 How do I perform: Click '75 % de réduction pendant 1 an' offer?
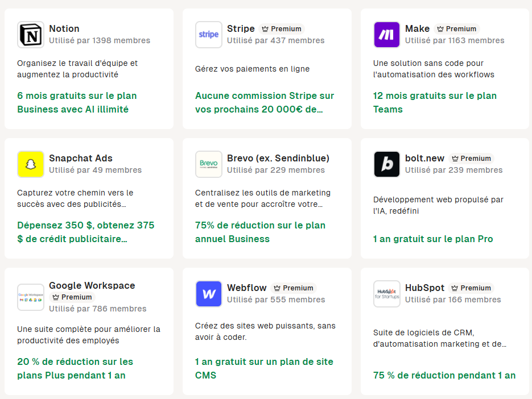click(x=444, y=375)
